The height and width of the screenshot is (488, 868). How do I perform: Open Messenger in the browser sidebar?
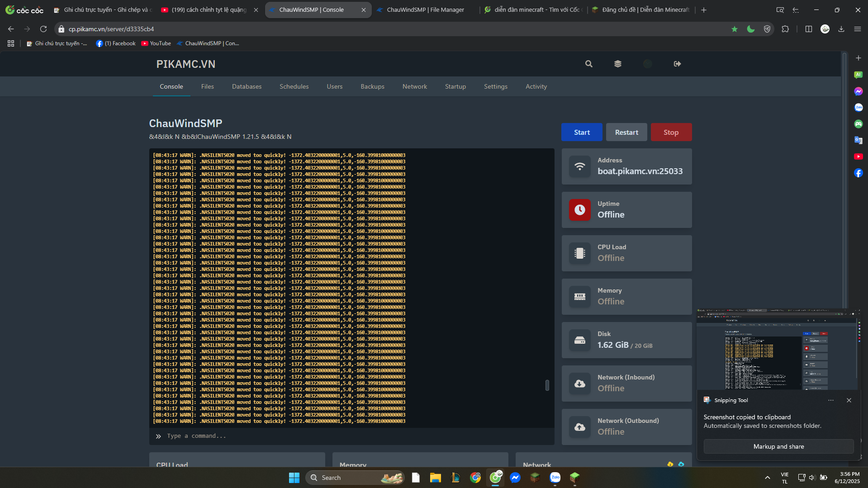(859, 91)
